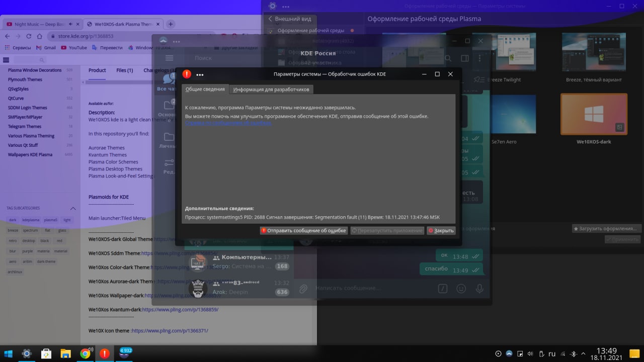Click the Закрыть button in crash dialog

click(x=441, y=231)
